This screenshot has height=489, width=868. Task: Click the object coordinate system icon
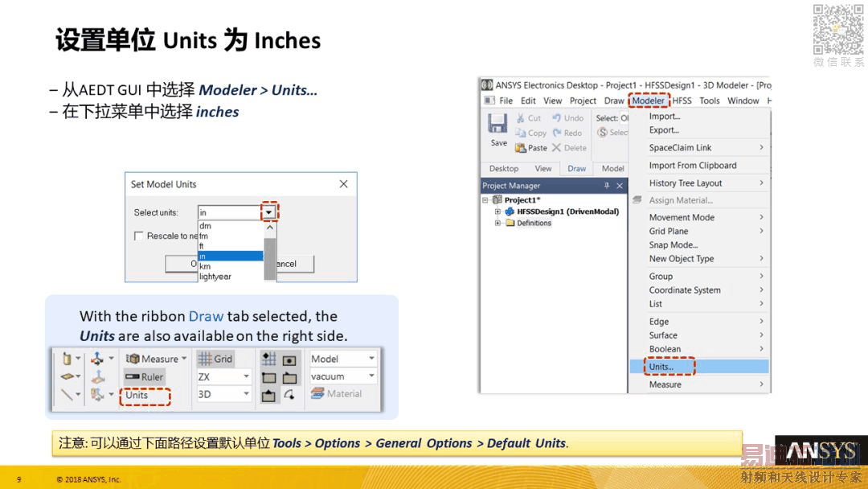pos(97,394)
